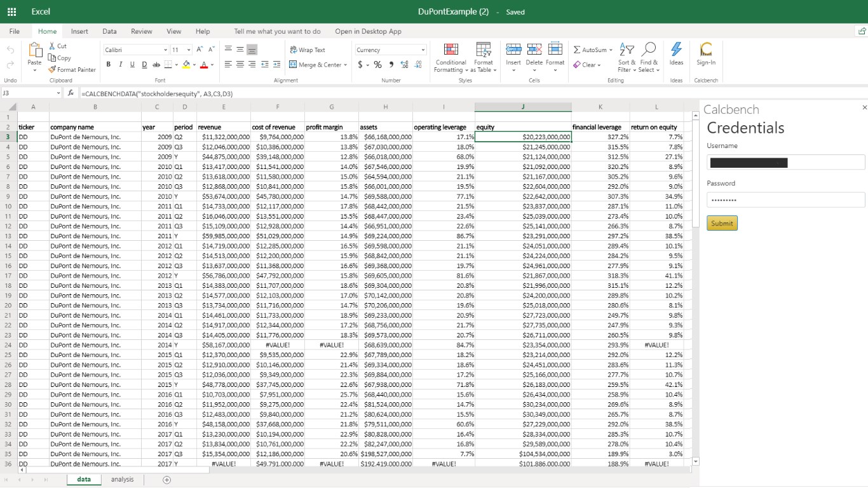Decrease the cell indent
Screen dimensions: 868x488
[265, 65]
